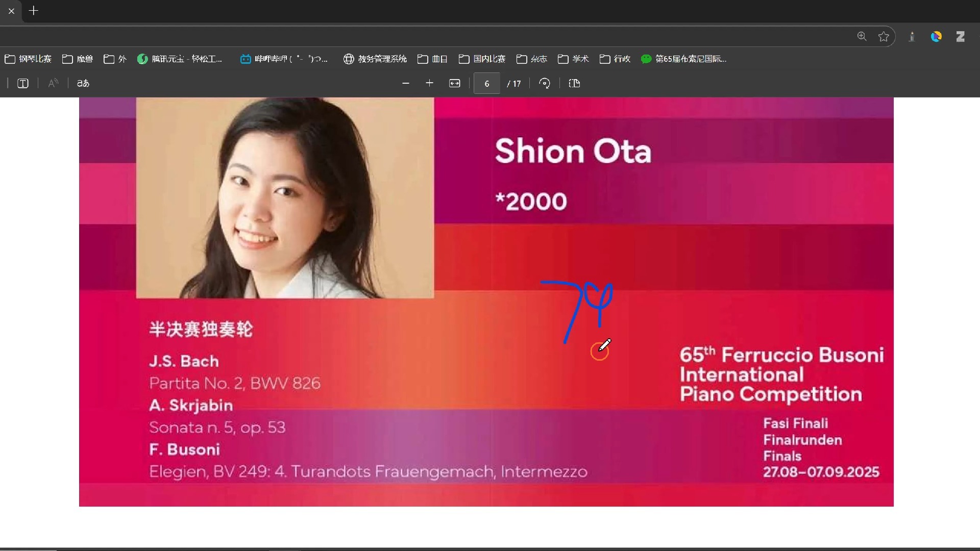
Task: Click the zoom magnifier icon in address bar
Action: (x=862, y=36)
